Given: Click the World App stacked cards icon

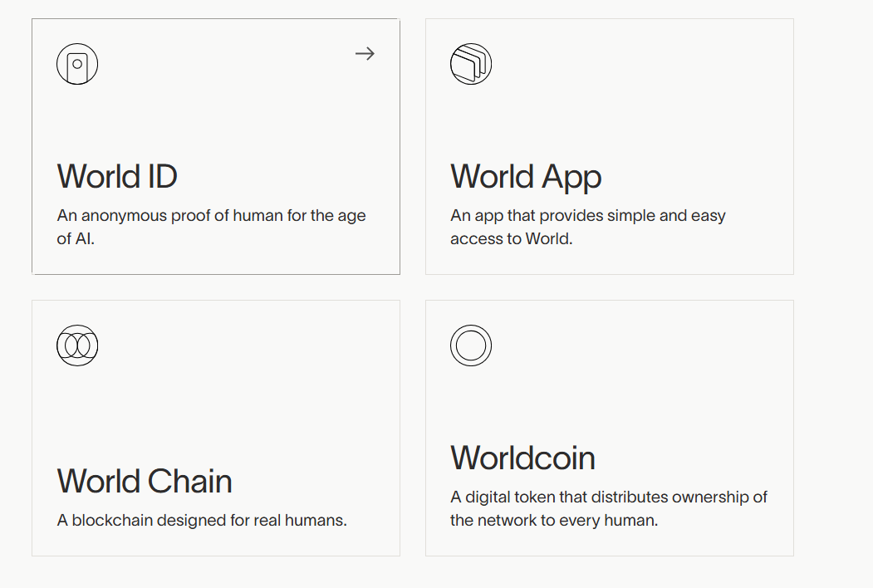Looking at the screenshot, I should click(x=471, y=64).
